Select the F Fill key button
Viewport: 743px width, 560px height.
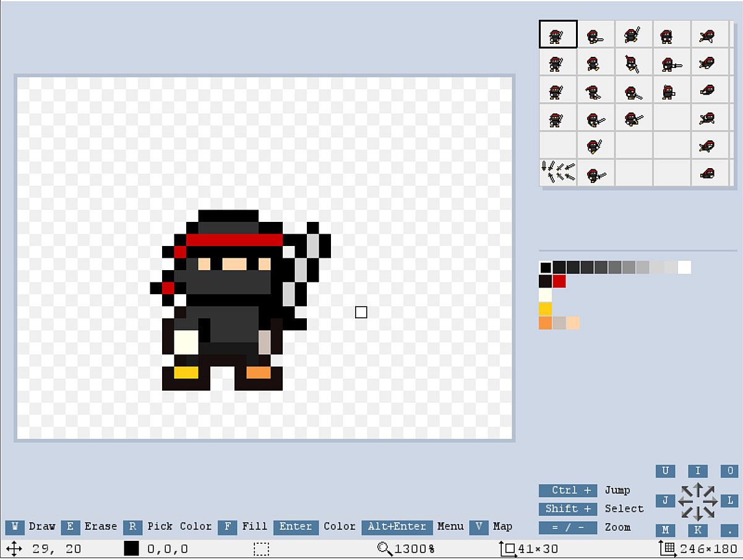click(228, 527)
